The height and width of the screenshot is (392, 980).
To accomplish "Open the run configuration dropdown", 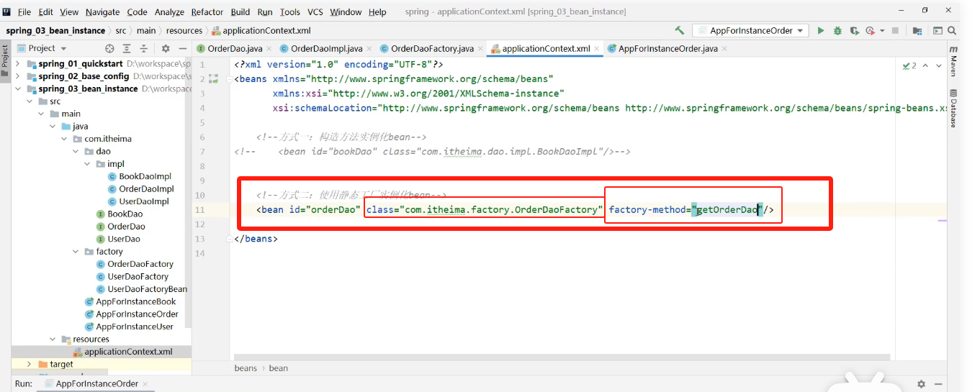I will pos(750,31).
